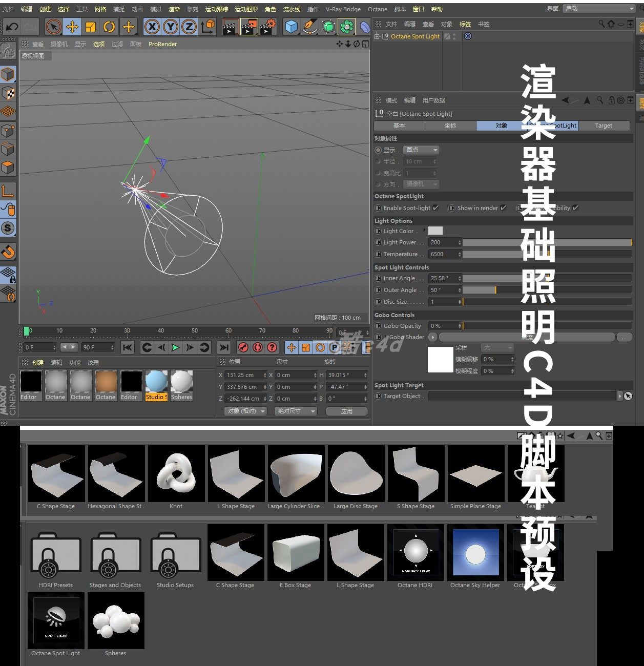Click the Record Active Objects button
The image size is (644, 666).
tap(243, 347)
